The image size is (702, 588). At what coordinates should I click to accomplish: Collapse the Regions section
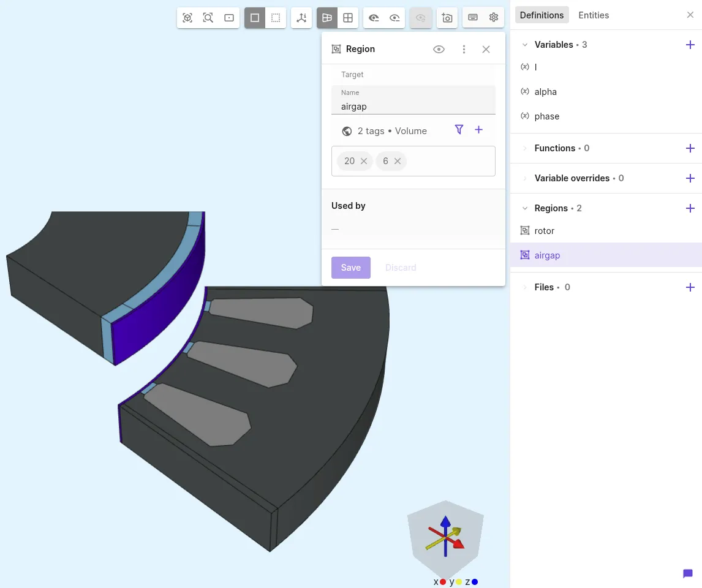pyautogui.click(x=525, y=208)
